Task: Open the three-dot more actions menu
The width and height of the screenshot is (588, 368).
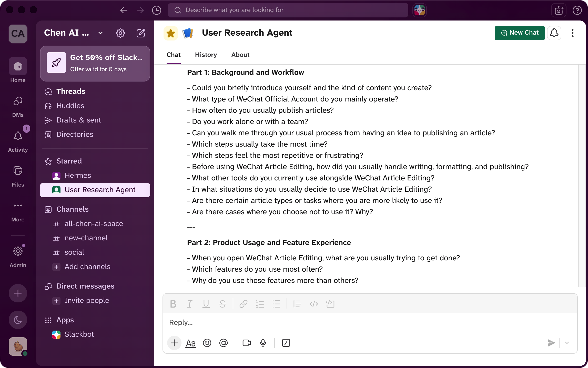Action: point(572,33)
